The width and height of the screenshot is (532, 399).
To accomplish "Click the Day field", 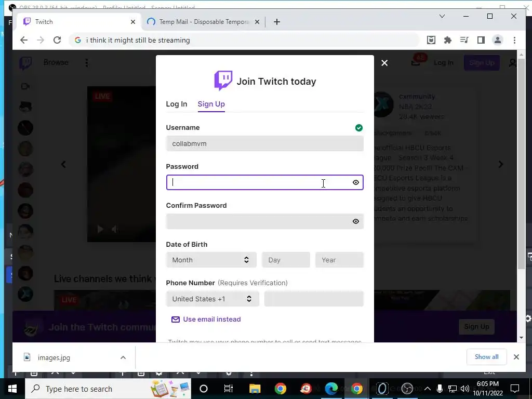I will point(286,260).
